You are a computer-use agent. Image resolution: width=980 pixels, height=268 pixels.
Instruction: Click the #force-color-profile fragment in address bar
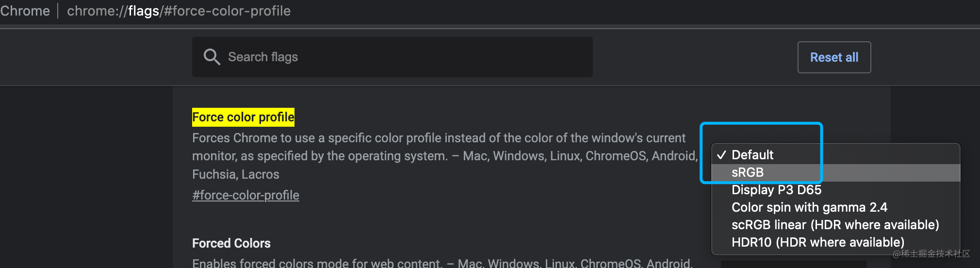pos(227,11)
